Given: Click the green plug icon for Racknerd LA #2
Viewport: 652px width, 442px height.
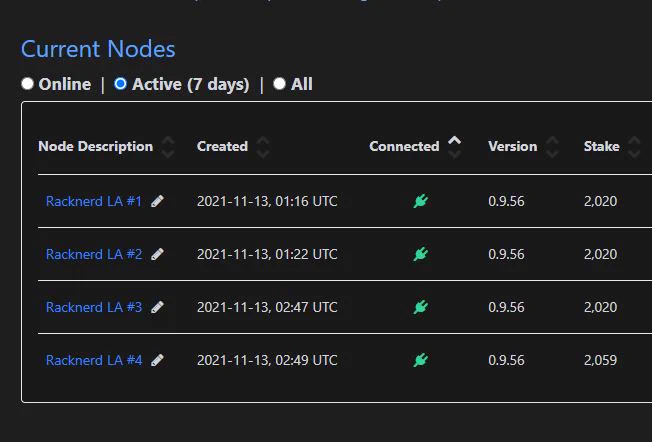Looking at the screenshot, I should (x=420, y=254).
